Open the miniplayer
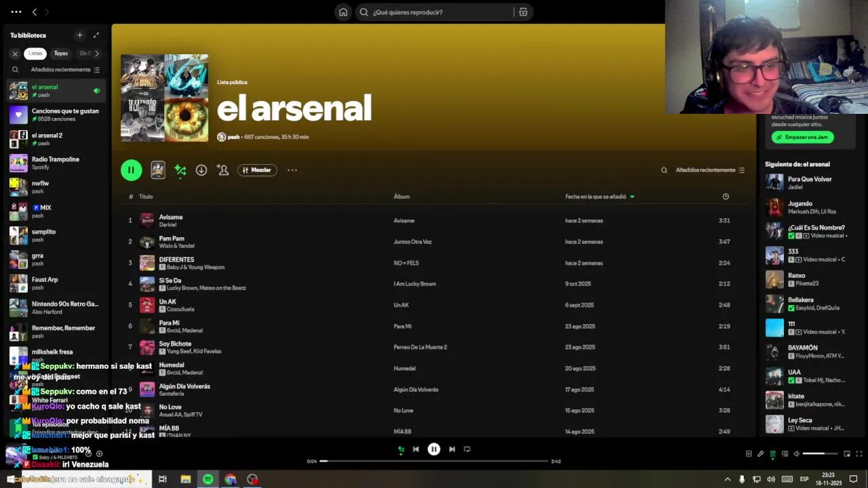 click(x=847, y=454)
